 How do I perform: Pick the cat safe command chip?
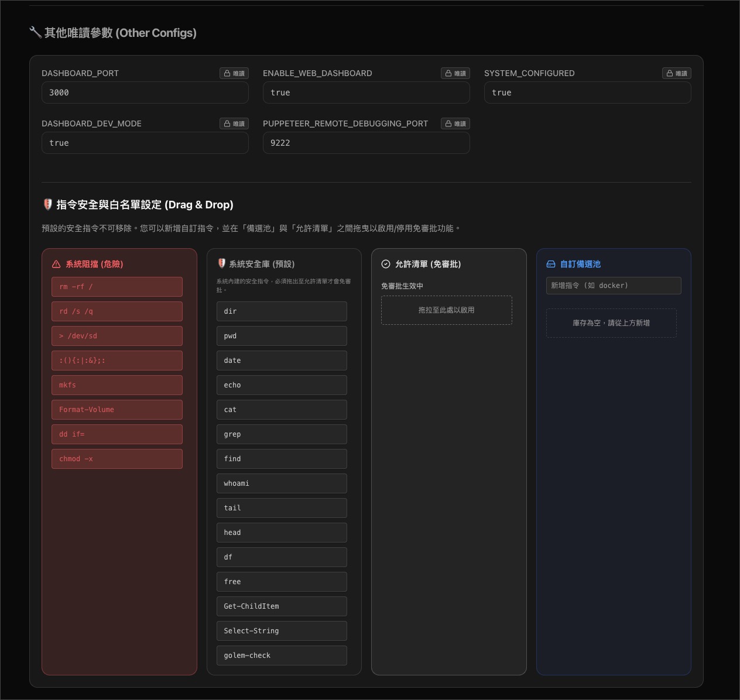[282, 410]
